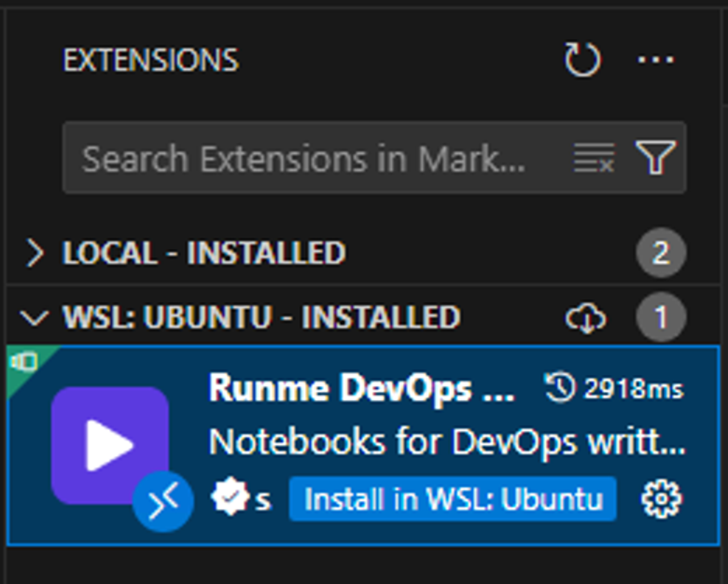This screenshot has height=584, width=728.
Task: Clear extensions search results icon
Action: click(x=594, y=158)
